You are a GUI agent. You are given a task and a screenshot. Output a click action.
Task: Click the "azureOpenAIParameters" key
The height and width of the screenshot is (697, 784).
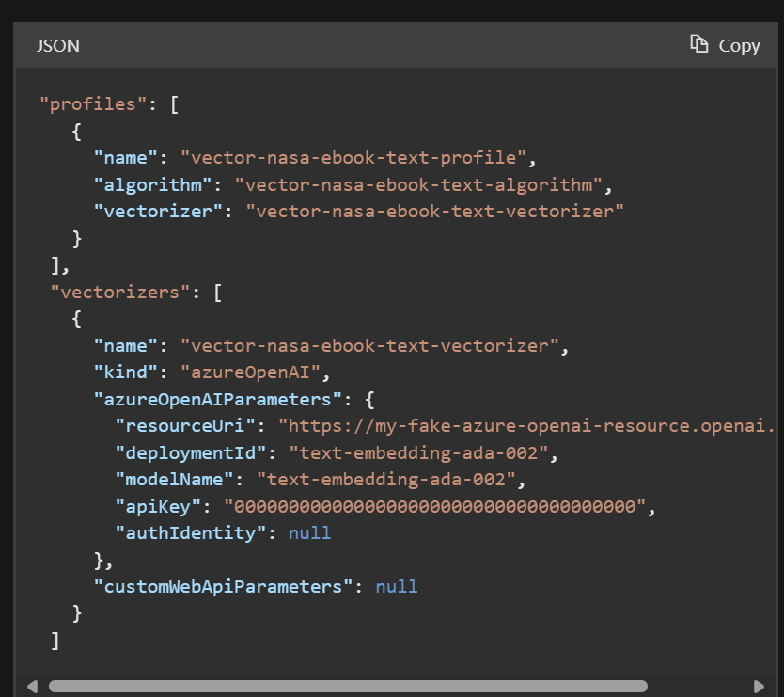coord(217,399)
